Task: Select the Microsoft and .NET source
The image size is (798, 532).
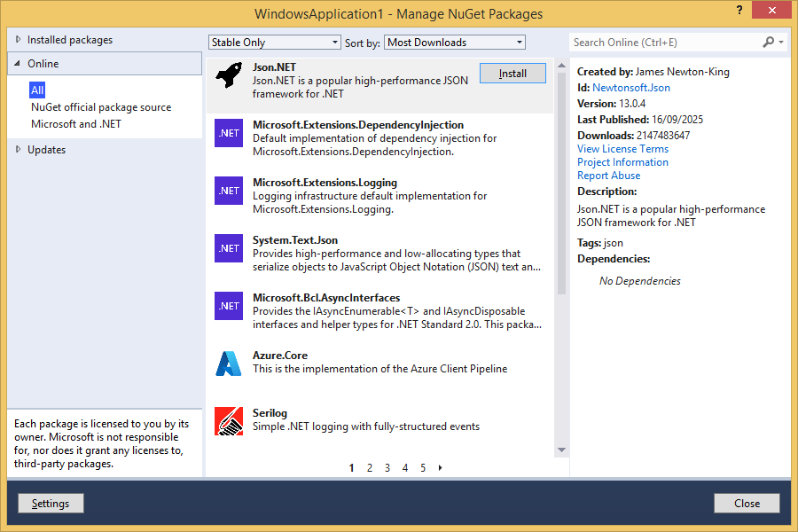Action: [x=76, y=124]
